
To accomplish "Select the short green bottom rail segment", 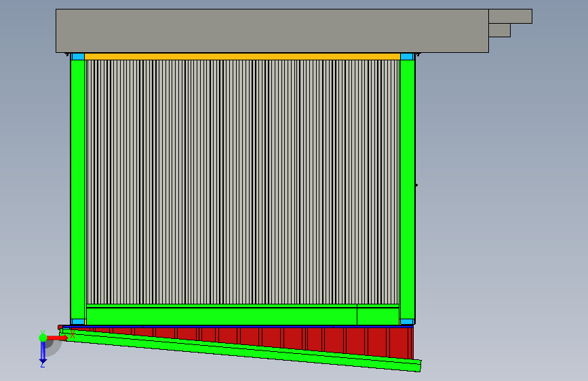I will (378, 316).
